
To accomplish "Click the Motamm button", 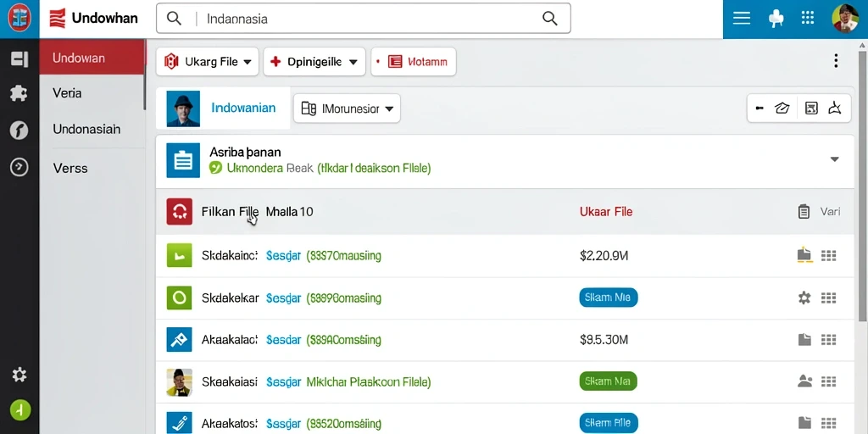I will (x=413, y=61).
